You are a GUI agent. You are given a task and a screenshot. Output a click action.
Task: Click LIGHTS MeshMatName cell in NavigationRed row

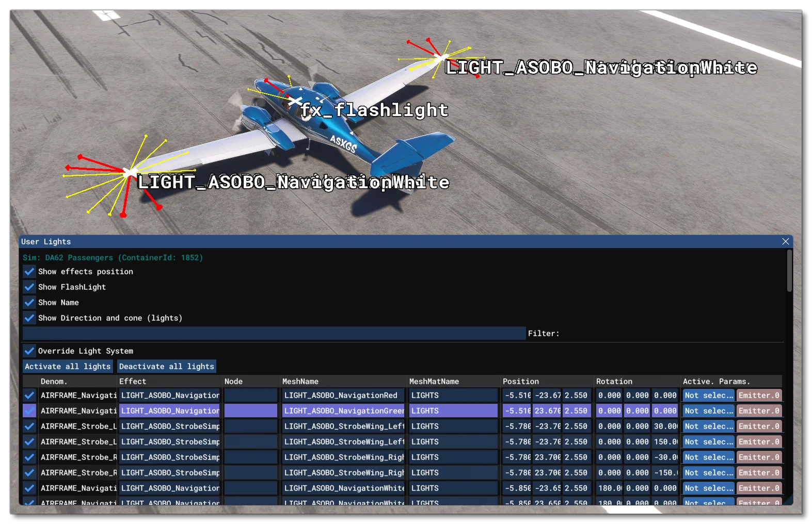454,395
